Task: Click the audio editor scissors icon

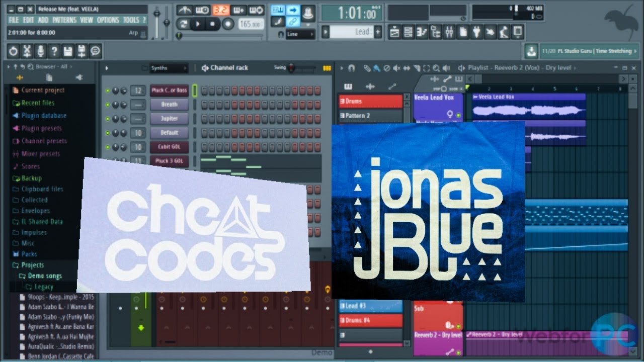Action: coord(27,51)
